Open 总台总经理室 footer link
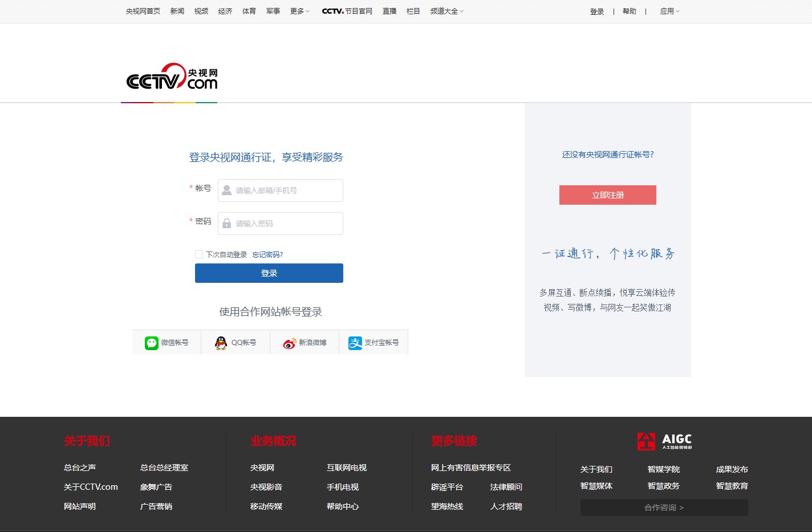The width and height of the screenshot is (812, 532). point(164,468)
